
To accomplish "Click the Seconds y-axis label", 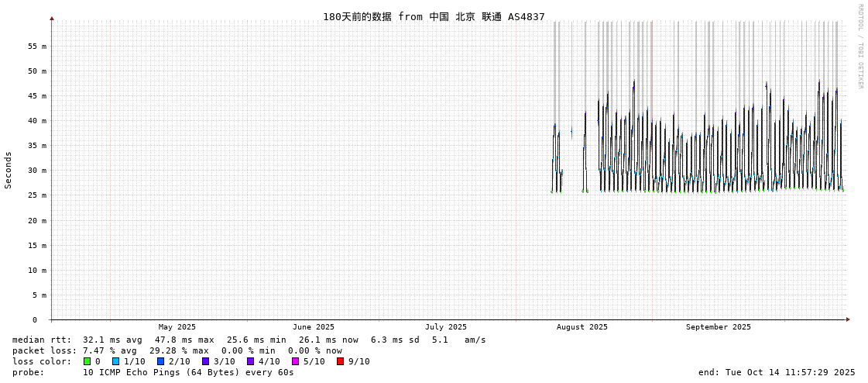I will [9, 170].
